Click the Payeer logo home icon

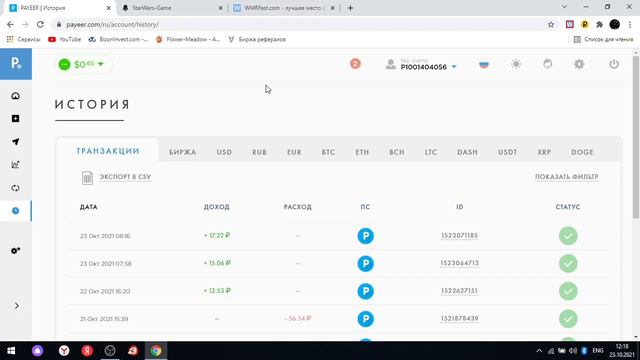(x=16, y=64)
